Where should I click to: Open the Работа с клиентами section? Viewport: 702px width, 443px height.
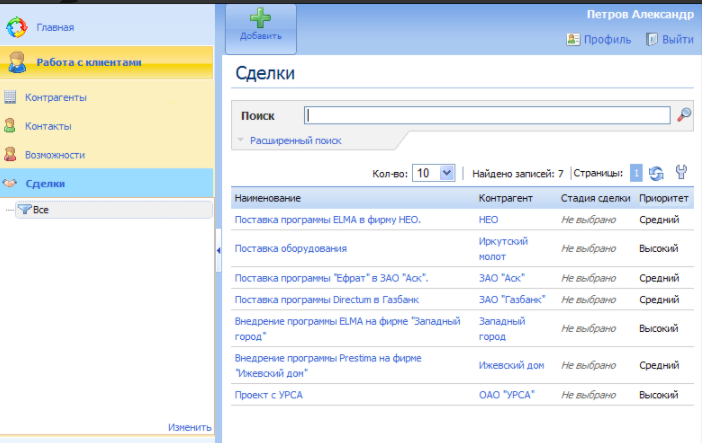point(88,62)
